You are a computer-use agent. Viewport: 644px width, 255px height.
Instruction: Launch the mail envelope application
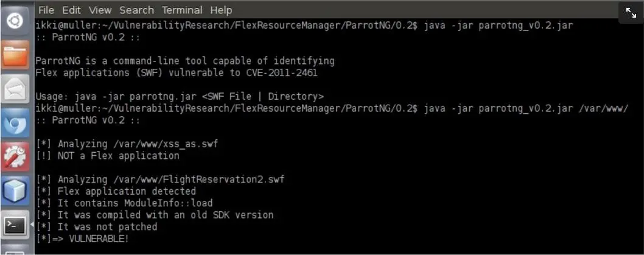15,90
